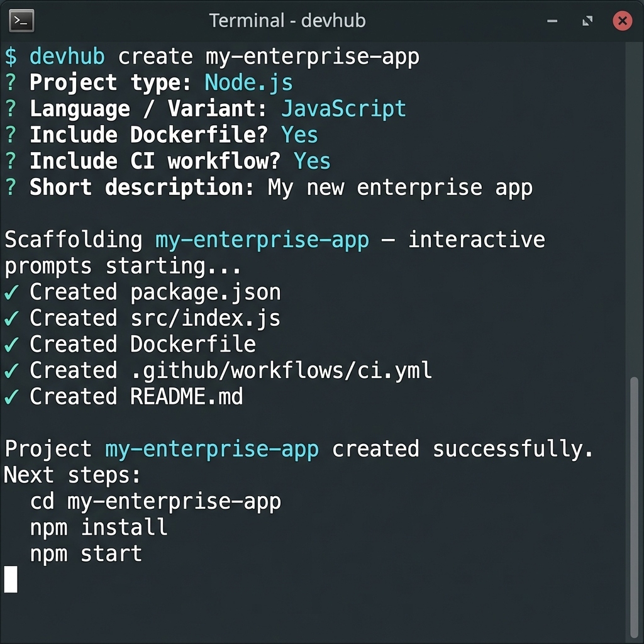Click the green checkmark beside package.json
The image size is (644, 644).
click(x=13, y=292)
